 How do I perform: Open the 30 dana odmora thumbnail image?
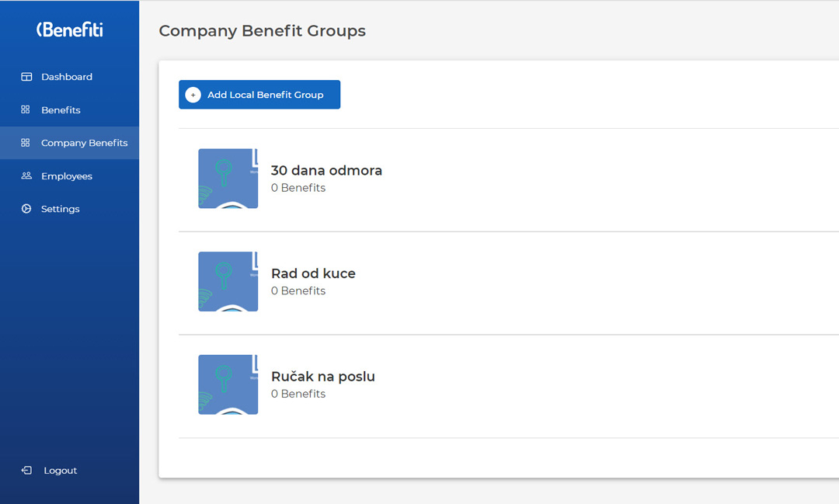coord(228,179)
